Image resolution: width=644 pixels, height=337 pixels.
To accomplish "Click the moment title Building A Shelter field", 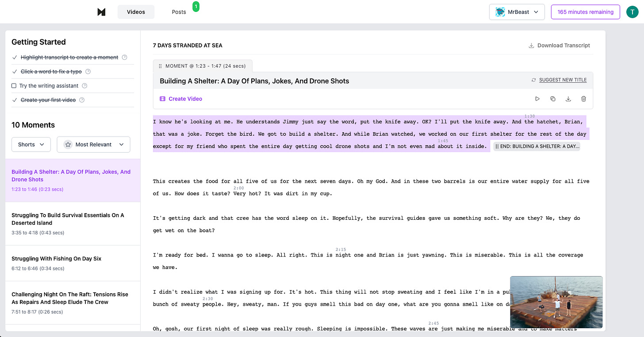I will [254, 81].
